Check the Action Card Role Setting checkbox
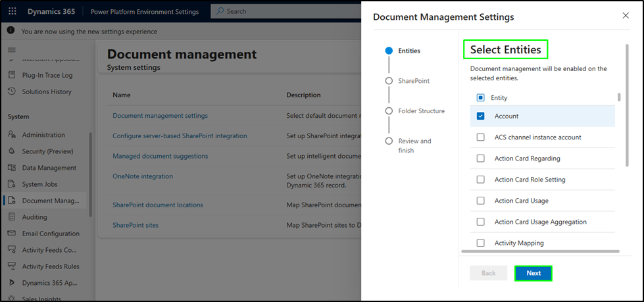This screenshot has width=644, height=302. pos(480,180)
